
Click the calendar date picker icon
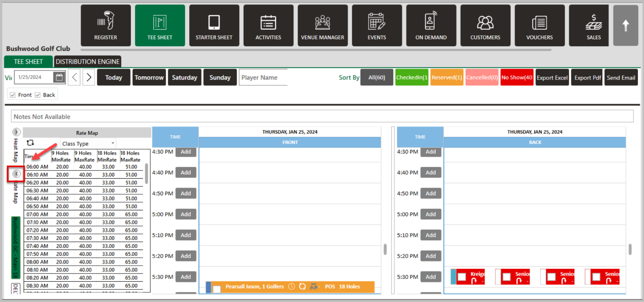59,77
